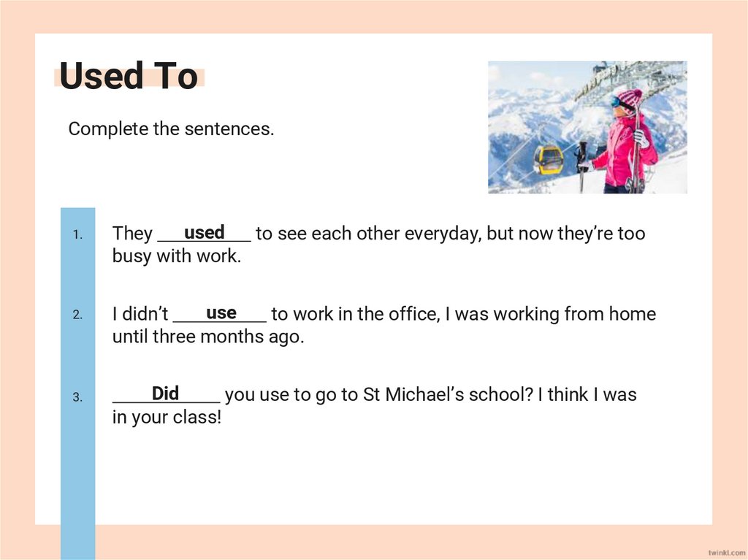Click the yellow gondola in the photo

[548, 158]
